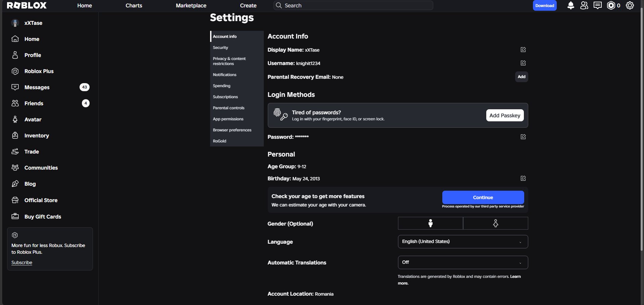644x305 pixels.
Task: Open Charts in the top navigation
Action: tap(134, 5)
